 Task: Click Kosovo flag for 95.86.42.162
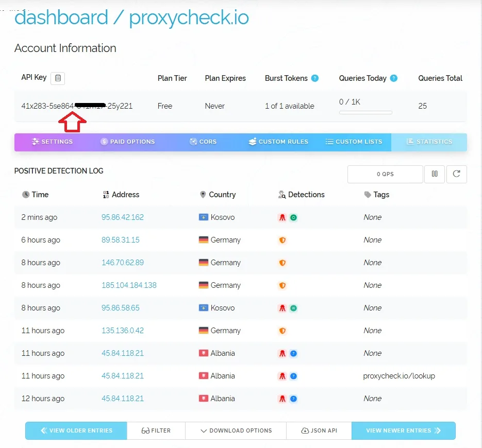204,217
